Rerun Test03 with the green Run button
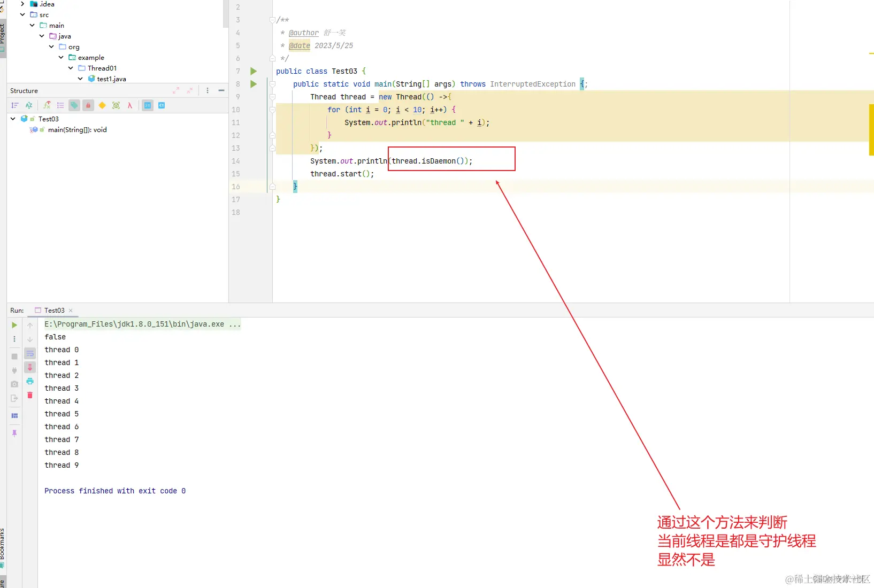This screenshot has height=588, width=874. click(14, 325)
